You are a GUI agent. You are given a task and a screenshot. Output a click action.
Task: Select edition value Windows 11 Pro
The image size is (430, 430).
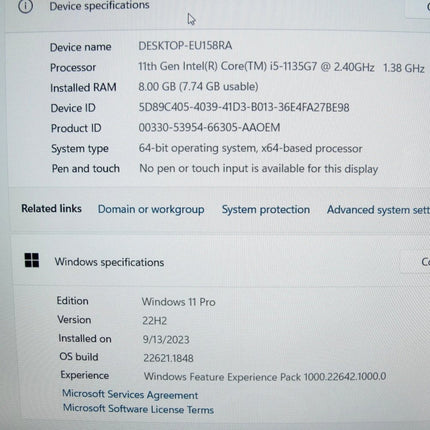point(179,302)
